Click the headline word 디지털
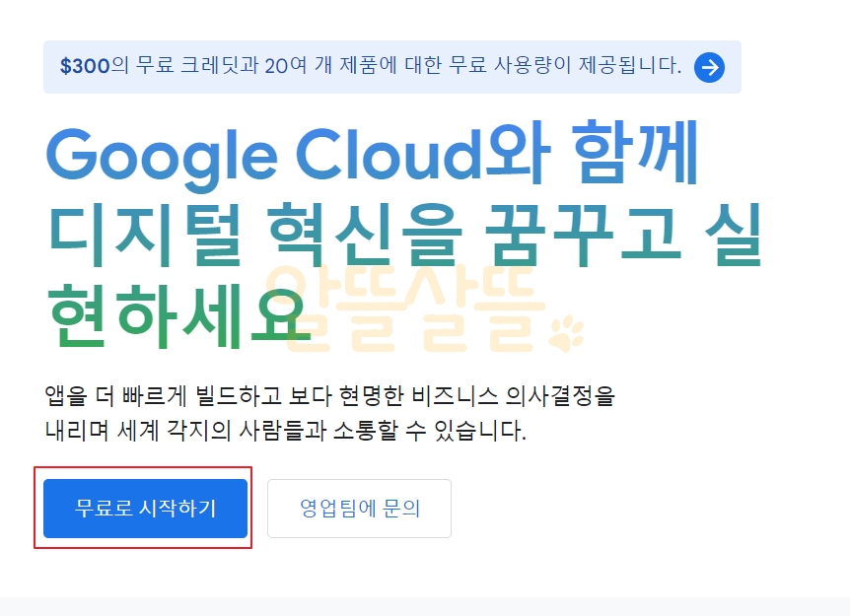The width and height of the screenshot is (850, 616). (x=144, y=234)
